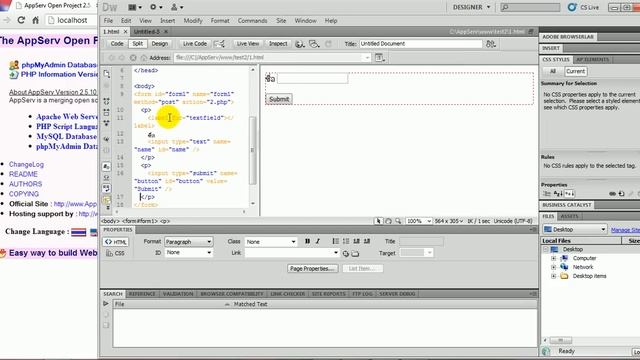Open phpMyAdmin Database link in browser
The height and width of the screenshot is (360, 640).
click(x=59, y=65)
